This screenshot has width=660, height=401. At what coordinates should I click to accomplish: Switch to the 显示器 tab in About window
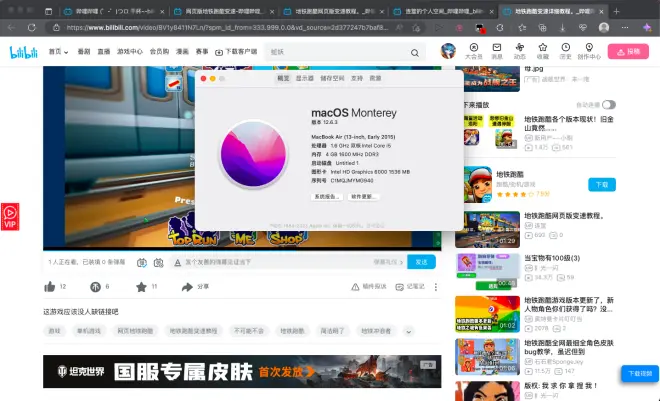tap(304, 77)
